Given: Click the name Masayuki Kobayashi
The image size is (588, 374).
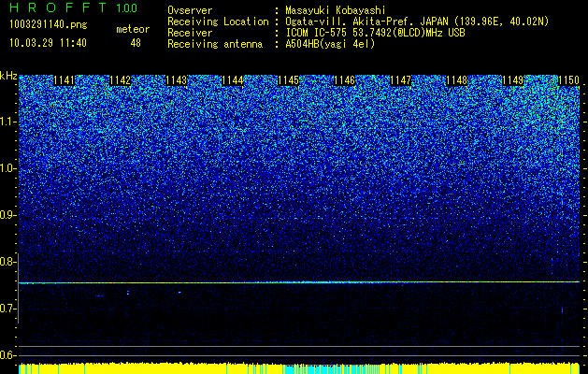Looking at the screenshot, I should point(335,10).
